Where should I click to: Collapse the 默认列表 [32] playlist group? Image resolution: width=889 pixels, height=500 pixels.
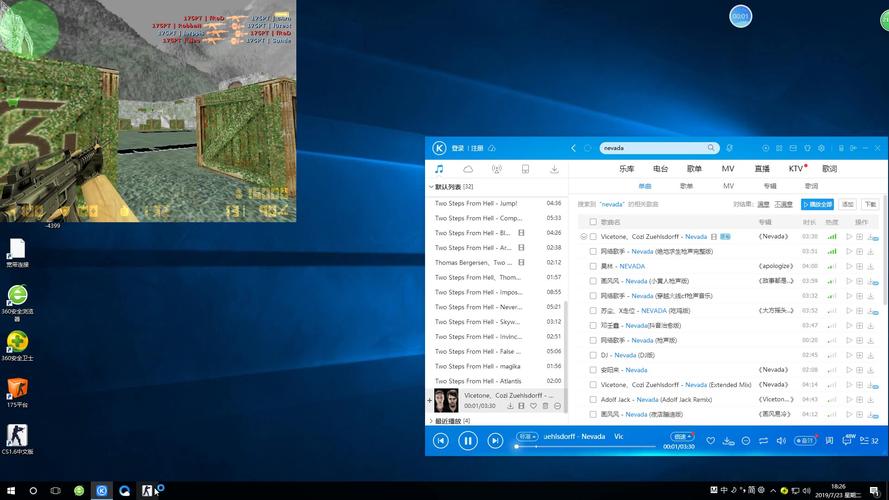[431, 187]
